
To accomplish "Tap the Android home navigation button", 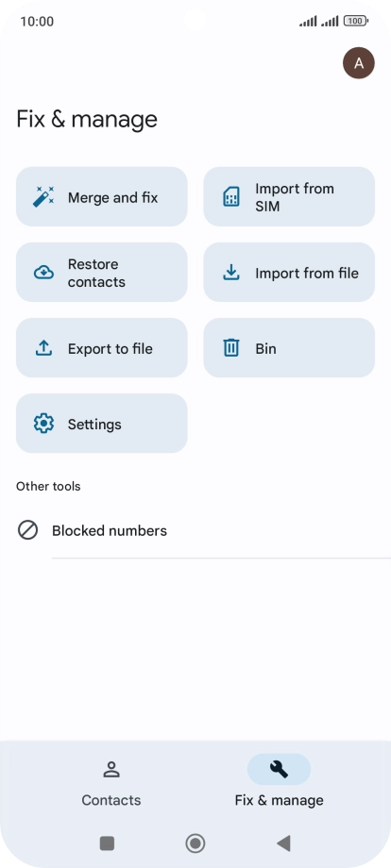I will click(195, 843).
